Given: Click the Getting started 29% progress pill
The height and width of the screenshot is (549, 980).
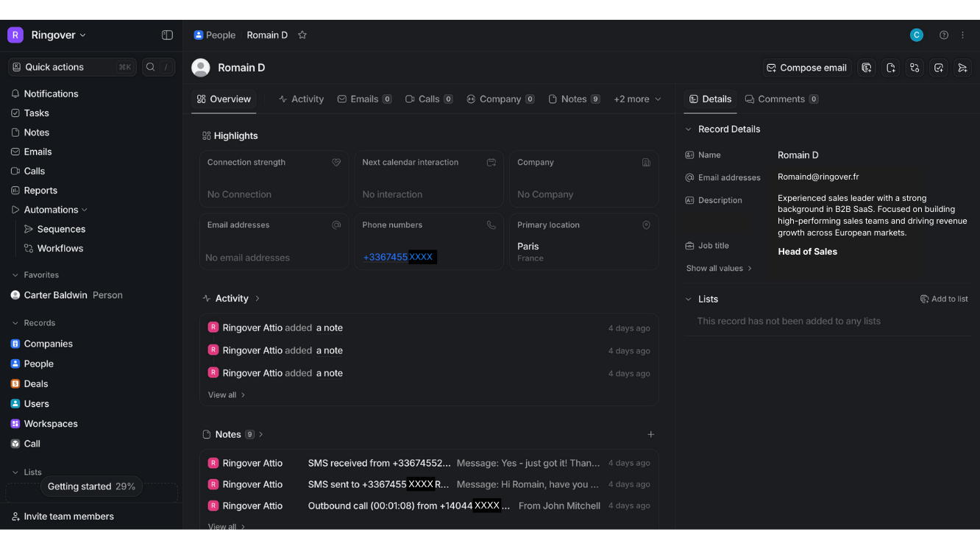Looking at the screenshot, I should [91, 486].
